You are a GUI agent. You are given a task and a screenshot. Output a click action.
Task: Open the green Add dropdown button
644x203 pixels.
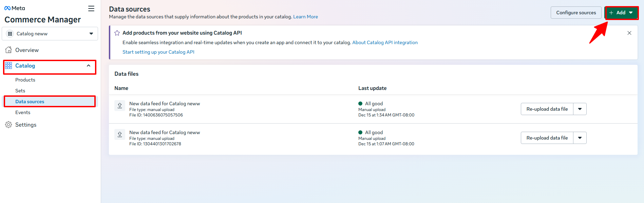pos(621,13)
